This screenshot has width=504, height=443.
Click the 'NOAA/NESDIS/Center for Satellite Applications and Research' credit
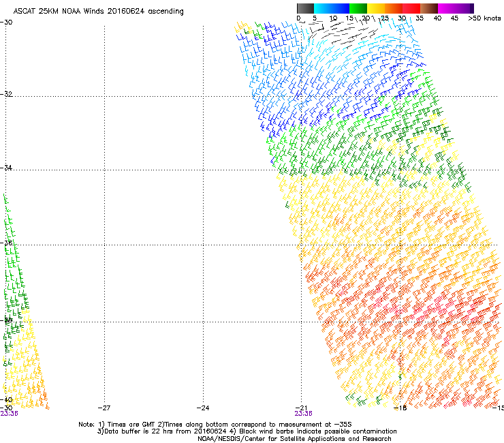(x=294, y=439)
